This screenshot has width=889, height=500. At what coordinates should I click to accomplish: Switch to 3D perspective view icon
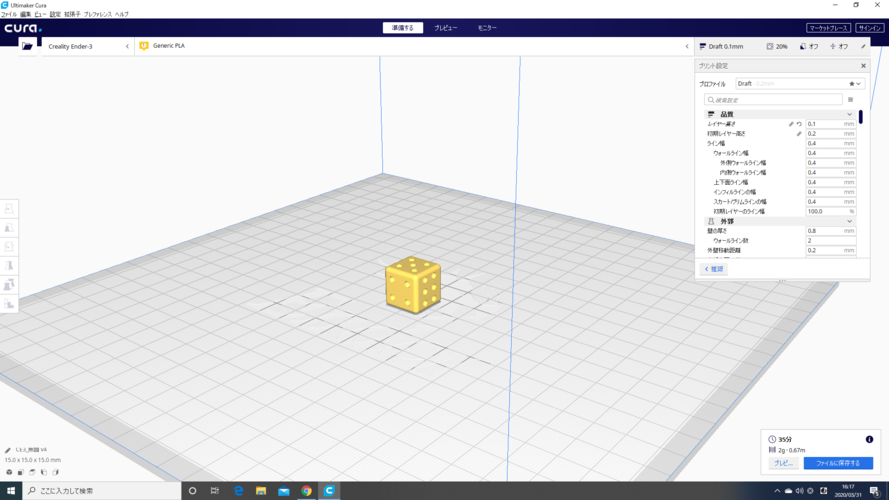pos(9,472)
